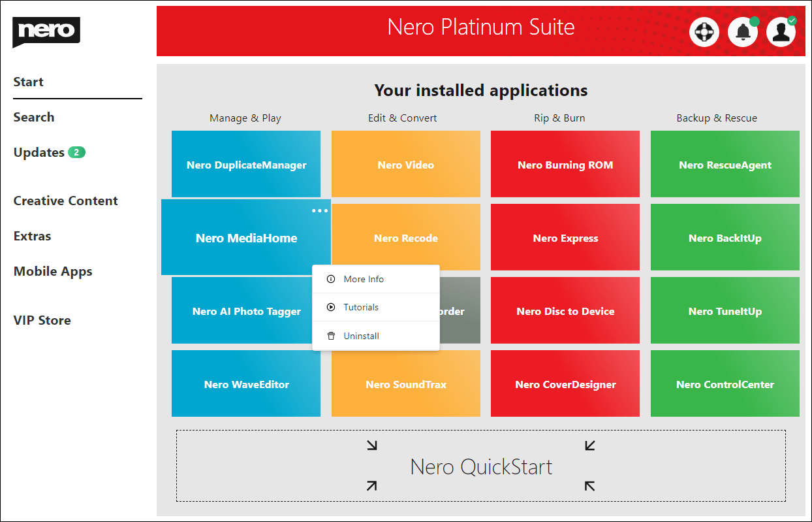Open the notifications bell icon
The width and height of the screenshot is (812, 522).
pos(743,31)
